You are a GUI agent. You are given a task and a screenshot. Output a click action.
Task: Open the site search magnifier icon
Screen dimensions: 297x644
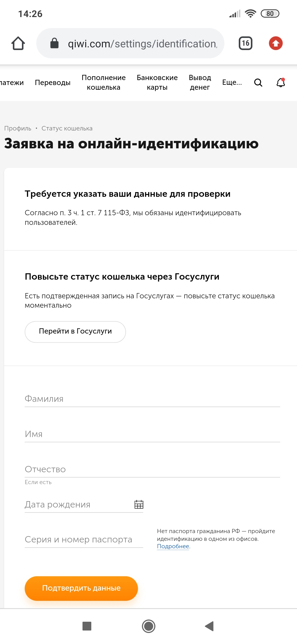[258, 83]
